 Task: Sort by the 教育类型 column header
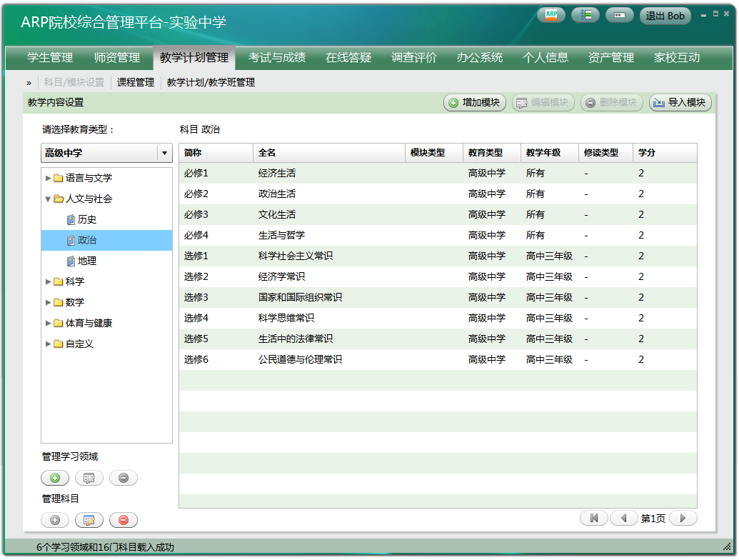coord(491,153)
